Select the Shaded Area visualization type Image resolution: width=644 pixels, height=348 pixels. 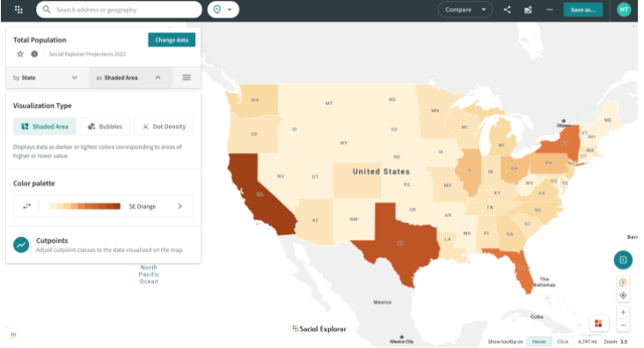pos(45,126)
